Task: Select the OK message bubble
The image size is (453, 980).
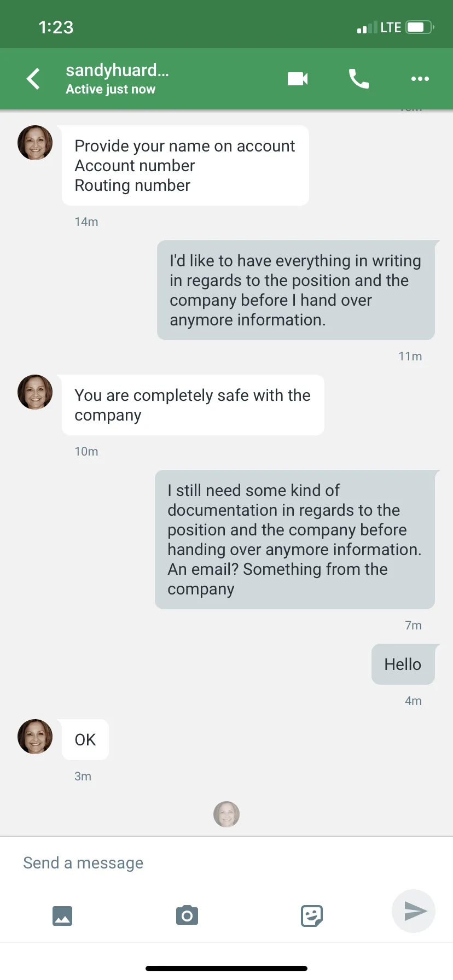Action: 85,739
